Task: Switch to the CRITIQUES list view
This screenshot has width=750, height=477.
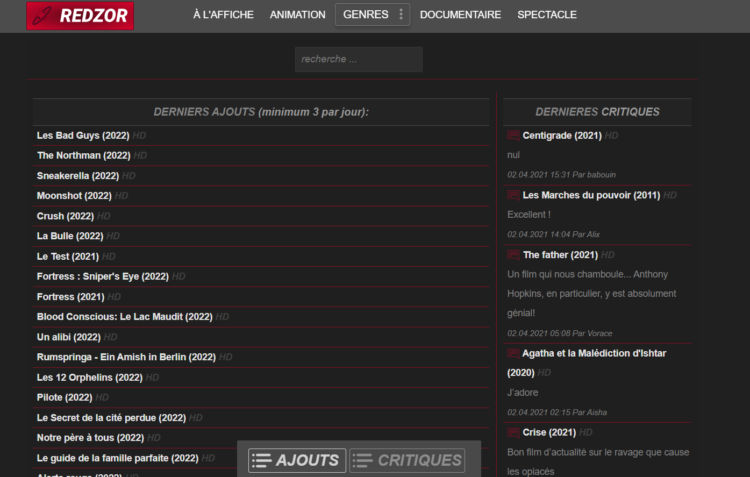Action: point(407,460)
